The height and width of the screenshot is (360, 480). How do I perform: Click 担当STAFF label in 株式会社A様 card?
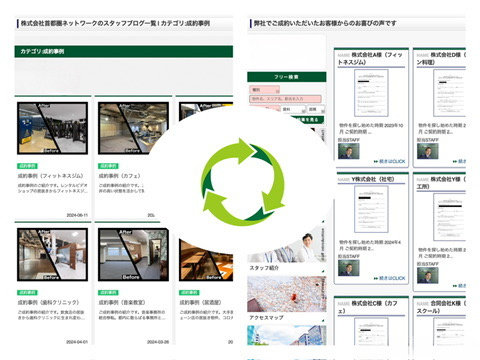tap(349, 140)
